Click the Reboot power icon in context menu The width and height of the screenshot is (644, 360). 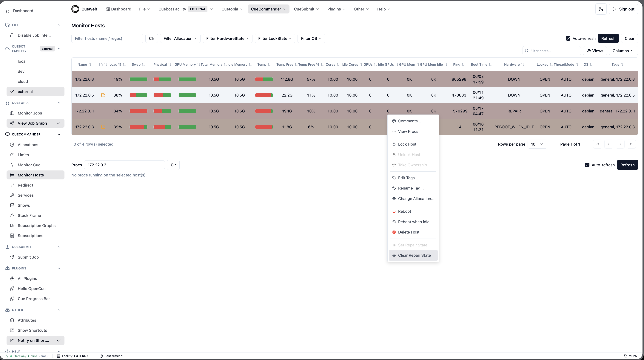click(x=394, y=211)
